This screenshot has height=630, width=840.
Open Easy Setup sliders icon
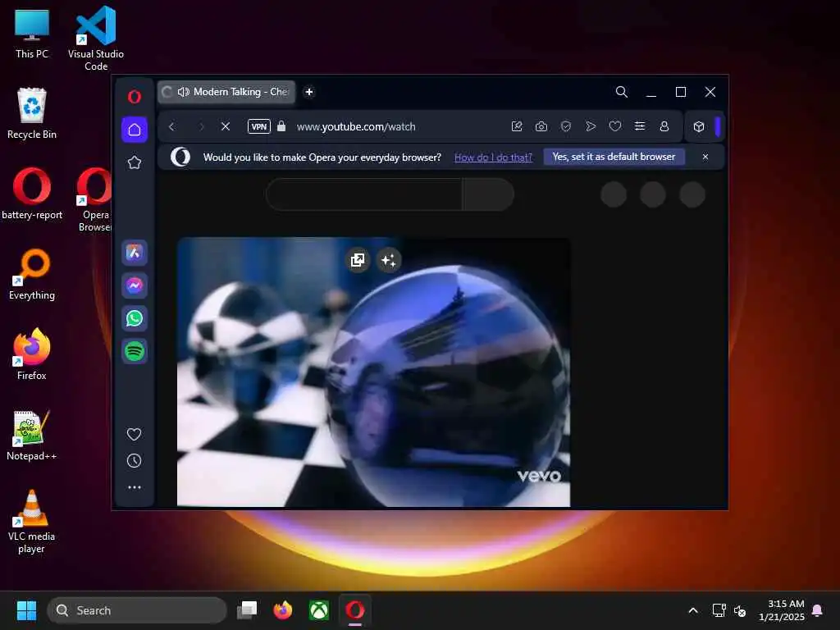640,126
